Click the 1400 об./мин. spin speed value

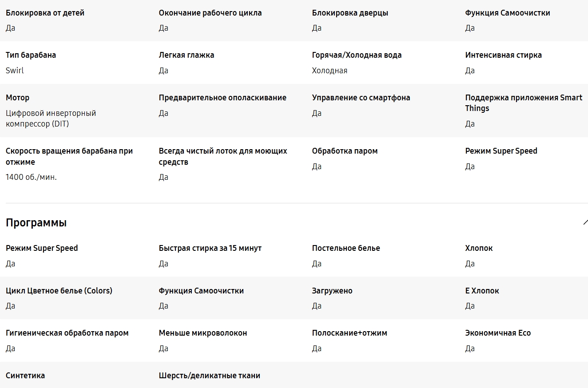31,177
